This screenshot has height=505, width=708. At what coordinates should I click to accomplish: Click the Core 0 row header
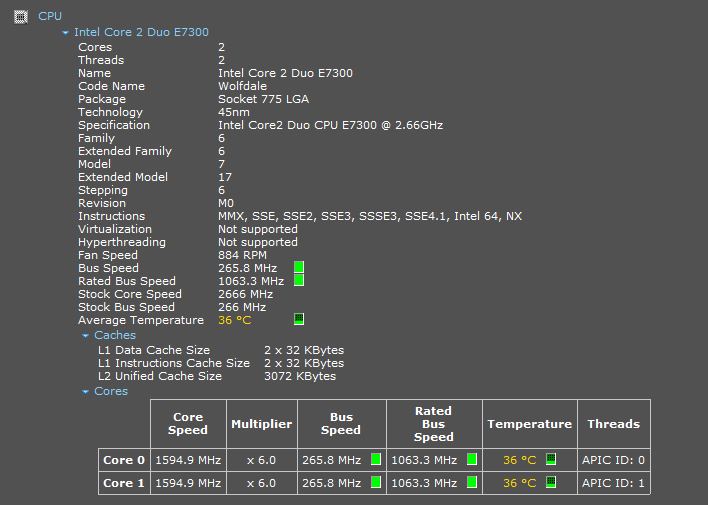coord(124,460)
